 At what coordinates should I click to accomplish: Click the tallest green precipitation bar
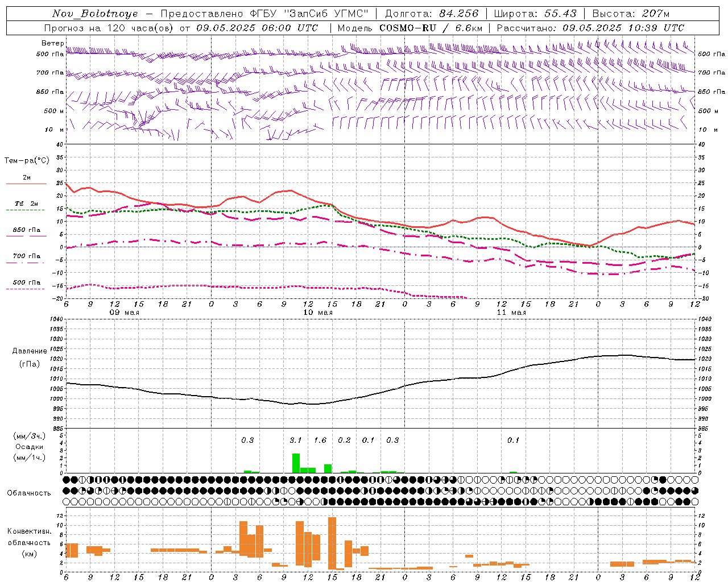pyautogui.click(x=296, y=463)
